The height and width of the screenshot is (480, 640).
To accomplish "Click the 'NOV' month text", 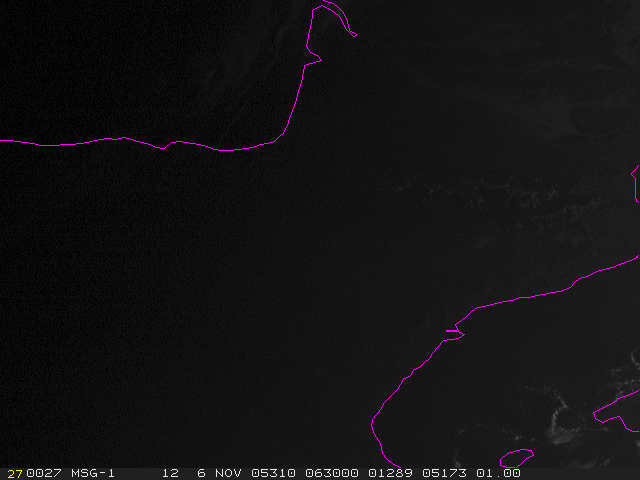I will (x=228, y=473).
